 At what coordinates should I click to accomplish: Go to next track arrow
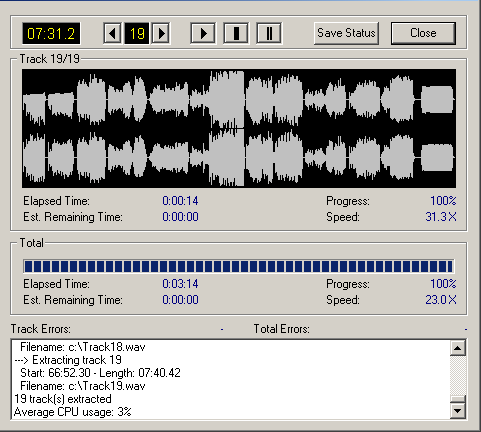[161, 33]
